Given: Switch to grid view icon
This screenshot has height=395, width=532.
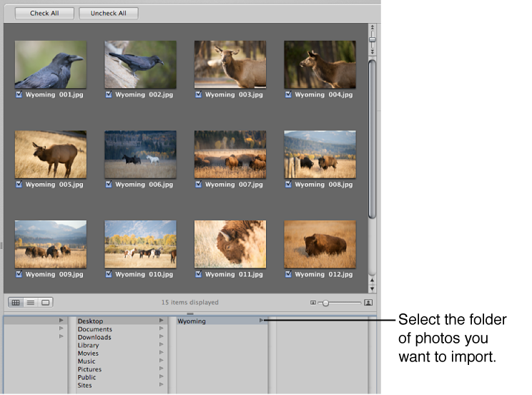Looking at the screenshot, I should (16, 302).
